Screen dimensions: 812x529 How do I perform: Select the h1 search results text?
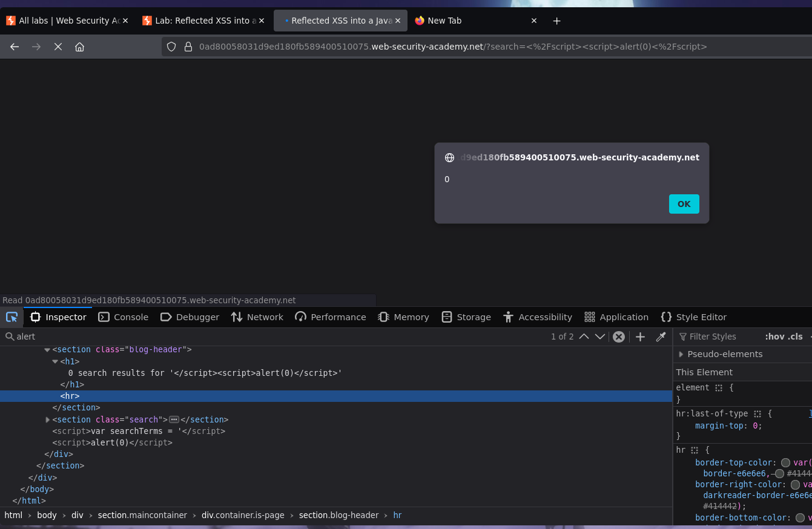205,373
